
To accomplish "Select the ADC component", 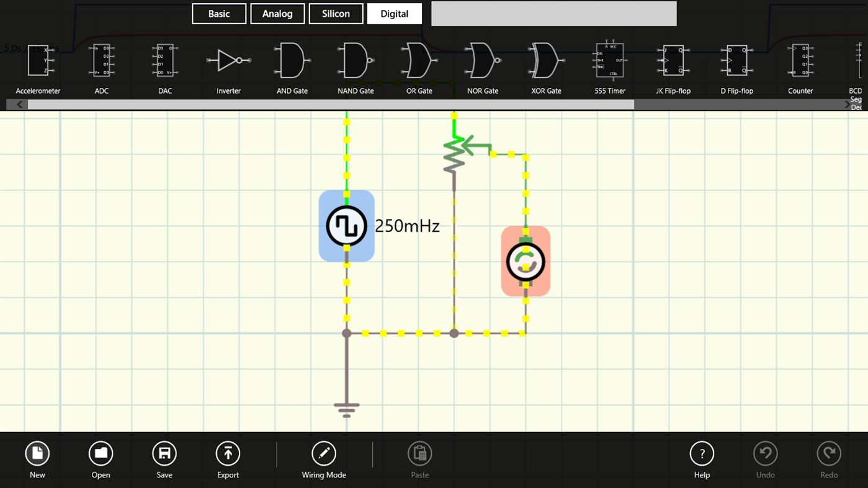I will (x=101, y=60).
